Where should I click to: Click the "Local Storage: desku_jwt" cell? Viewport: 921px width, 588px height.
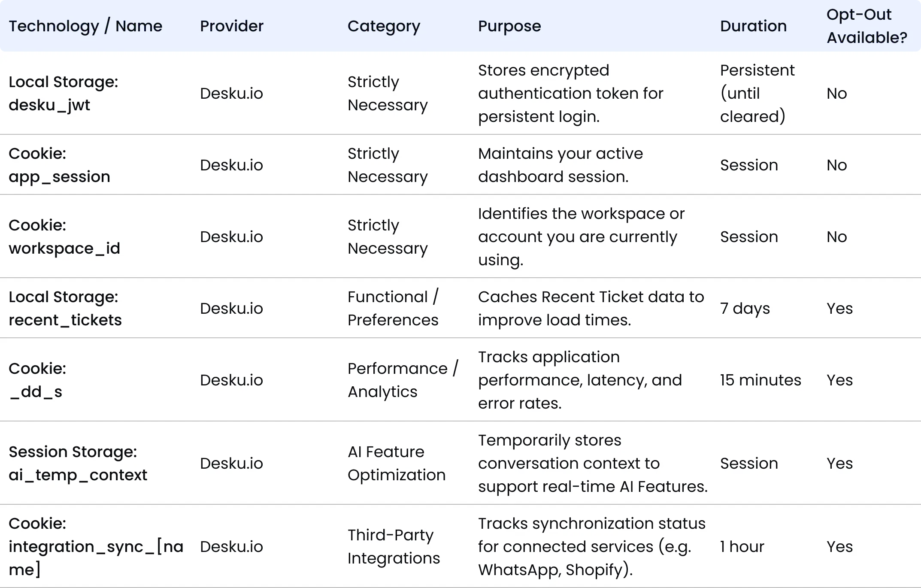(x=63, y=94)
